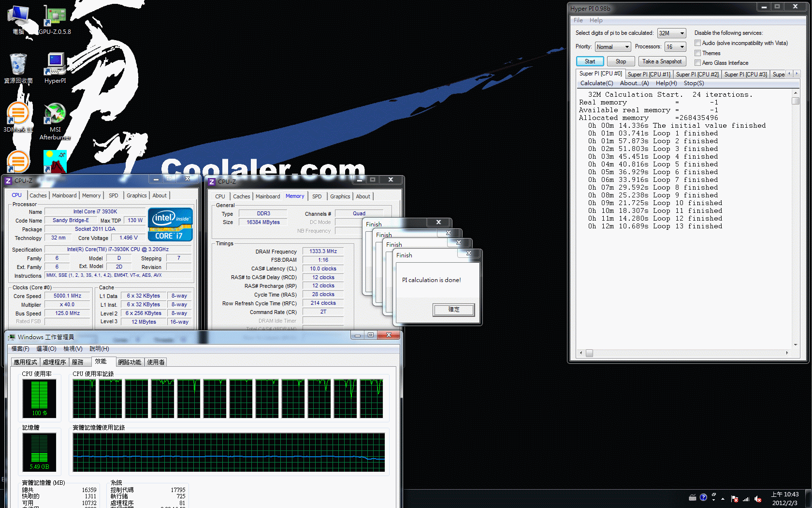Screen dimensions: 812x508
Task: Open the network signal tray icon
Action: 746,499
